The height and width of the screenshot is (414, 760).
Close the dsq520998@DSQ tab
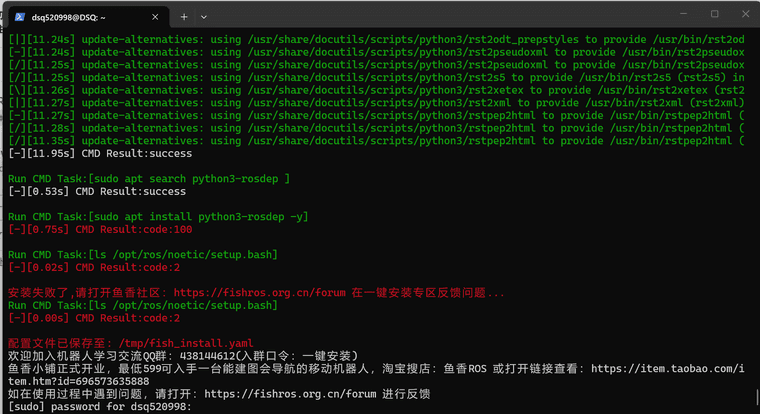pos(155,17)
